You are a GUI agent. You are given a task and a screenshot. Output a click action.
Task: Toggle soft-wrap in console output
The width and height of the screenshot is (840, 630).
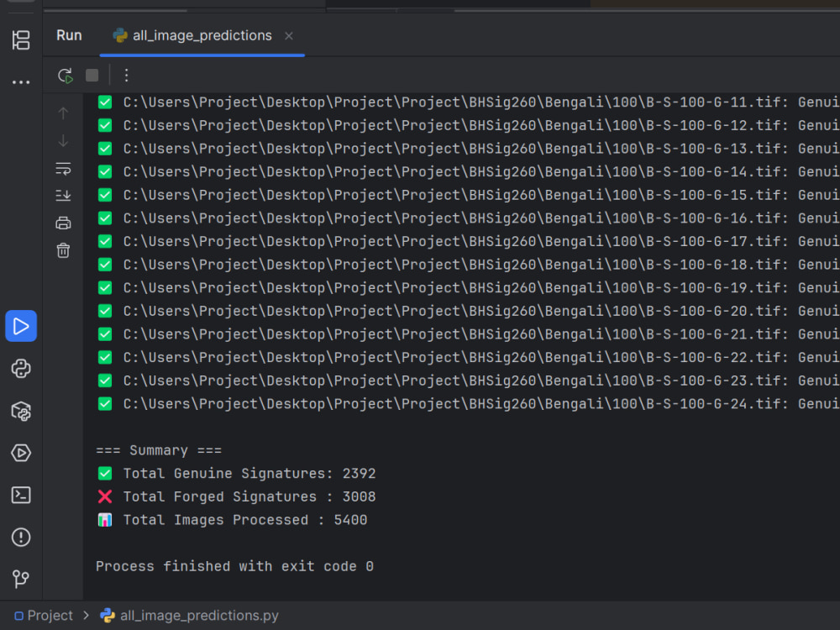coord(63,169)
